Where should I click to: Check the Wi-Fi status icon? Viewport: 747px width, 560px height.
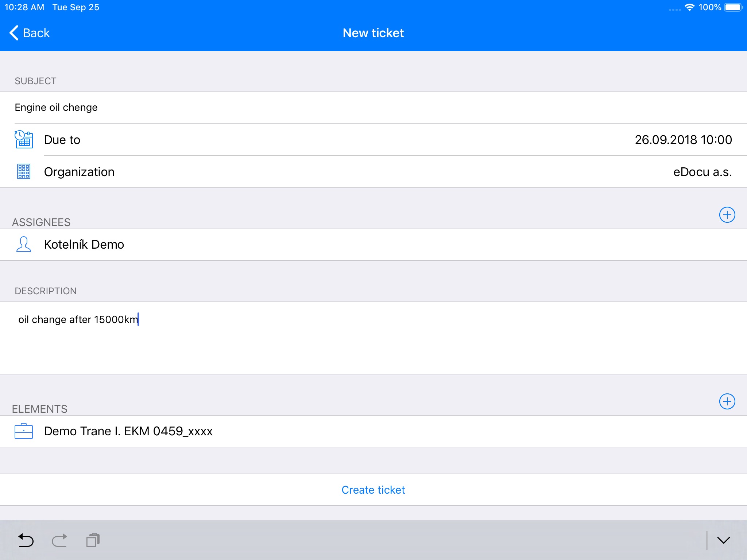click(x=689, y=7)
